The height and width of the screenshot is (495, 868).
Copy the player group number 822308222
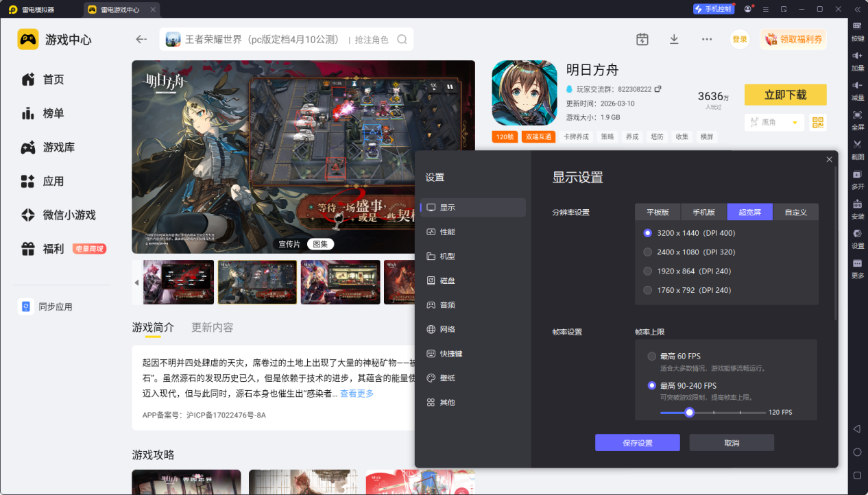point(658,89)
